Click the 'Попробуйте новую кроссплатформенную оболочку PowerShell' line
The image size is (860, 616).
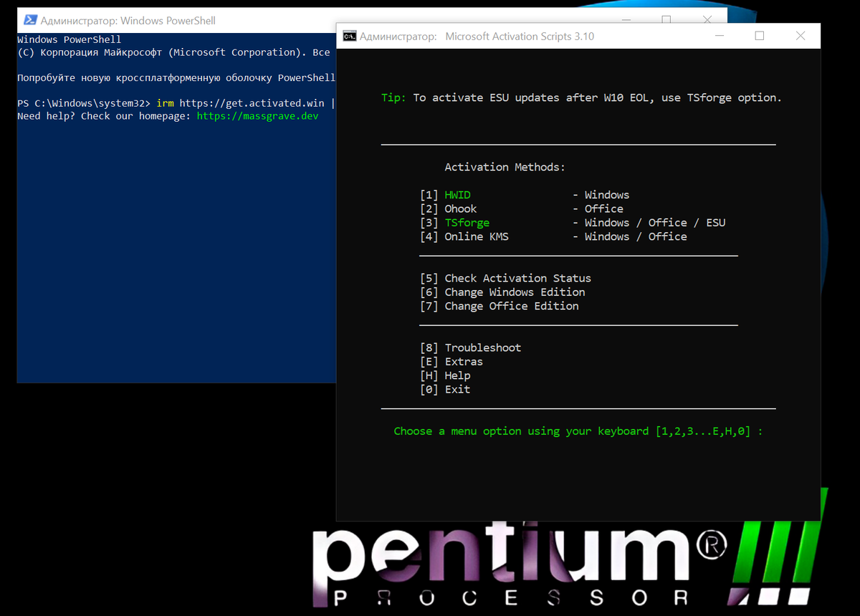176,77
